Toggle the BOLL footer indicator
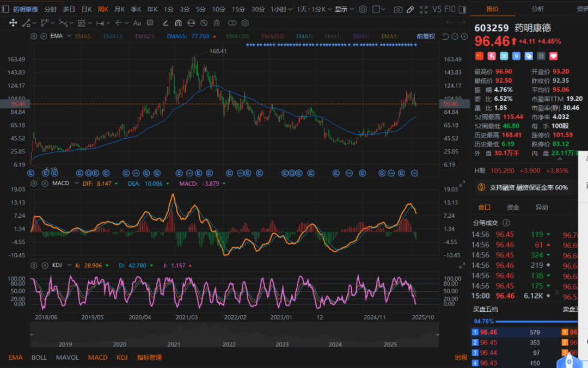 [x=39, y=358]
